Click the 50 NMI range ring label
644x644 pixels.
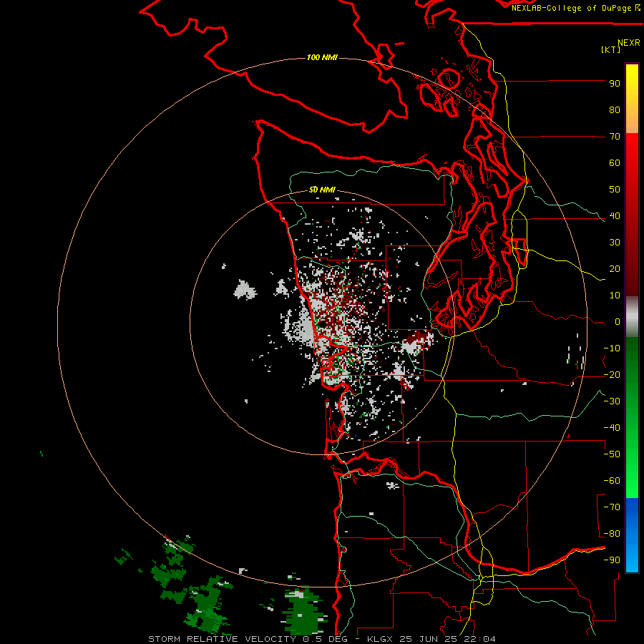point(322,190)
